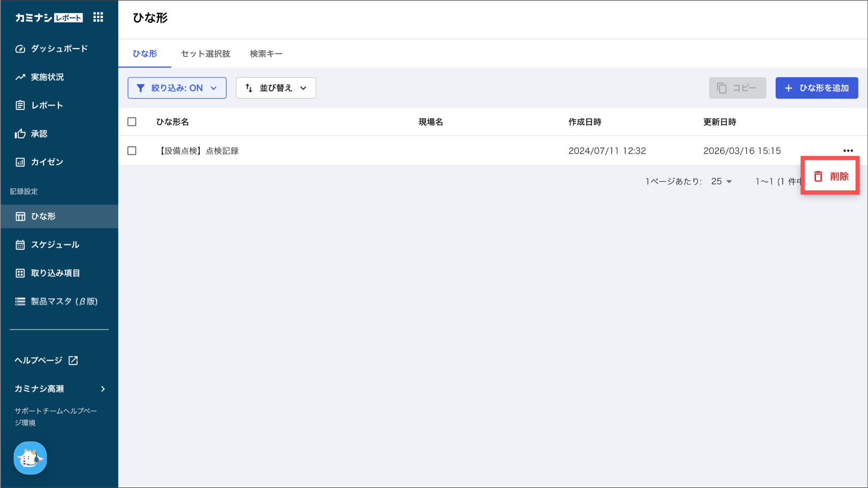This screenshot has height=488, width=868.
Task: Click the 実施状況 trend line icon
Action: pyautogui.click(x=20, y=77)
